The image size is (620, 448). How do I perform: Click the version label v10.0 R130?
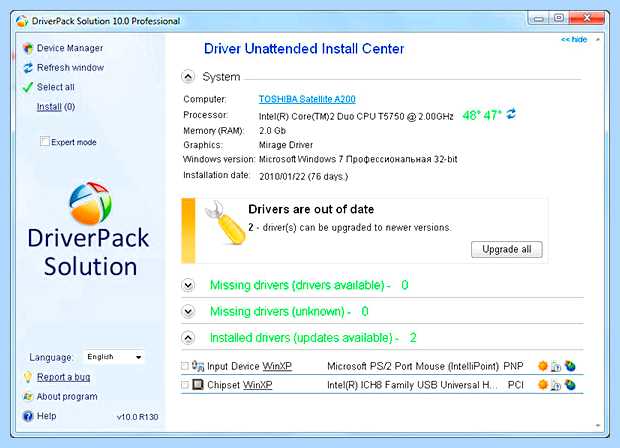137,417
